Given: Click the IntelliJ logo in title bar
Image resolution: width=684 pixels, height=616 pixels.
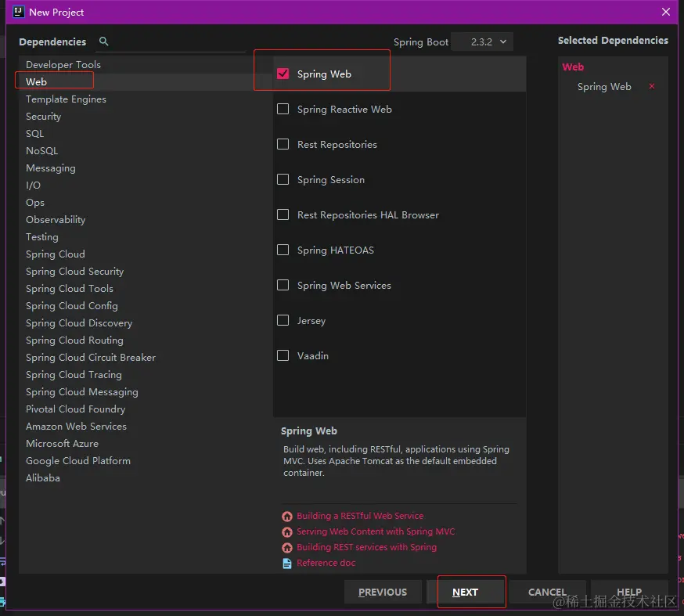Looking at the screenshot, I should tap(18, 12).
